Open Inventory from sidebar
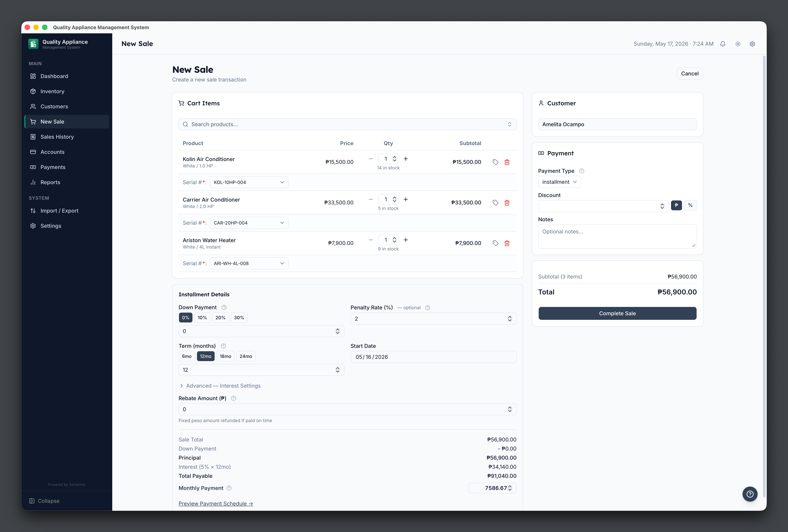Image resolution: width=788 pixels, height=532 pixels. coord(67,92)
